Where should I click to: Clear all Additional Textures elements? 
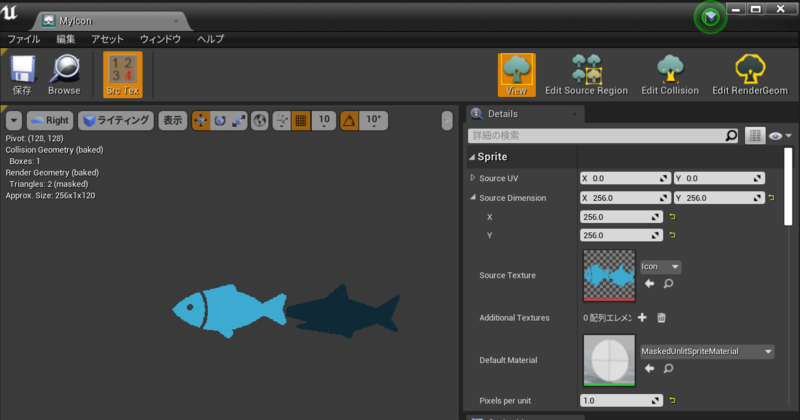(661, 317)
